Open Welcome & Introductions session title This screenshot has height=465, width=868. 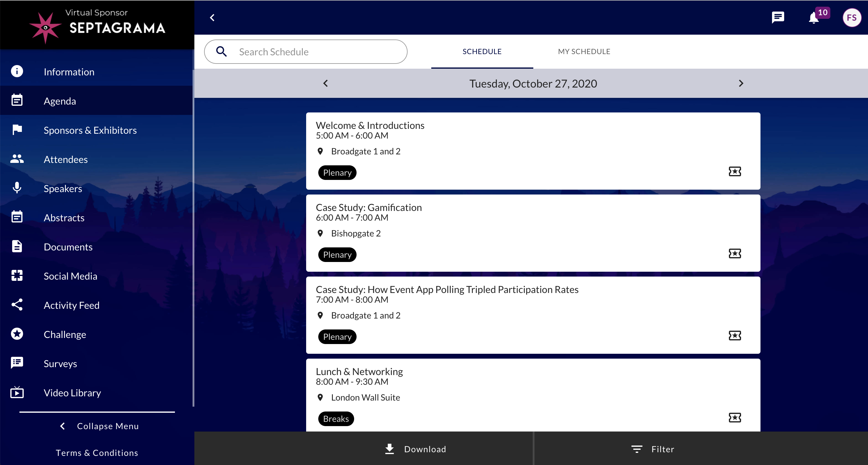pos(370,125)
